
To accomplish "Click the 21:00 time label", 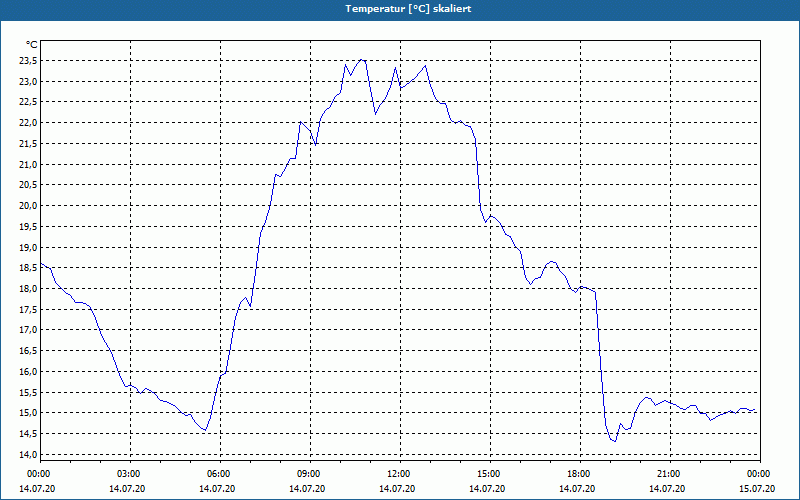I will point(670,474).
